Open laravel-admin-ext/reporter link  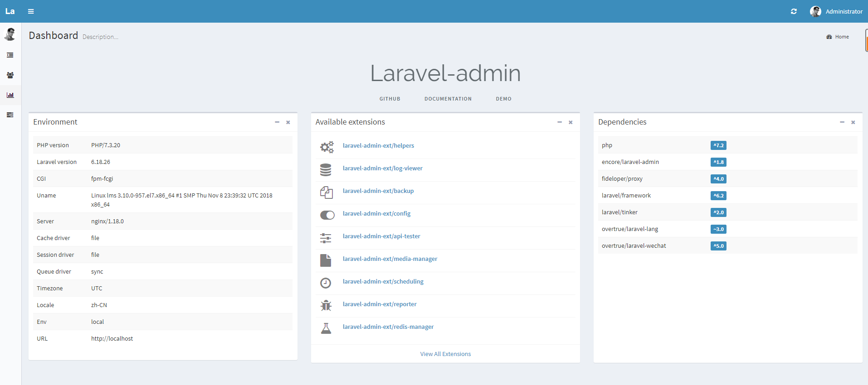[380, 304]
